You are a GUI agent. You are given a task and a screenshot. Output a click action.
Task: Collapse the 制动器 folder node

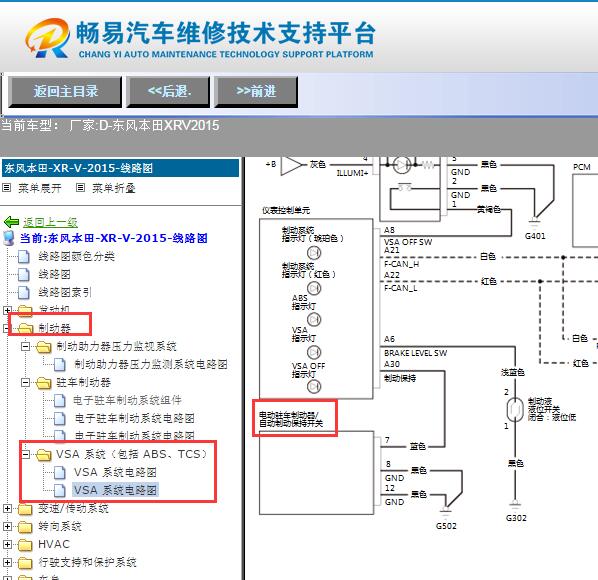[x=6, y=328]
